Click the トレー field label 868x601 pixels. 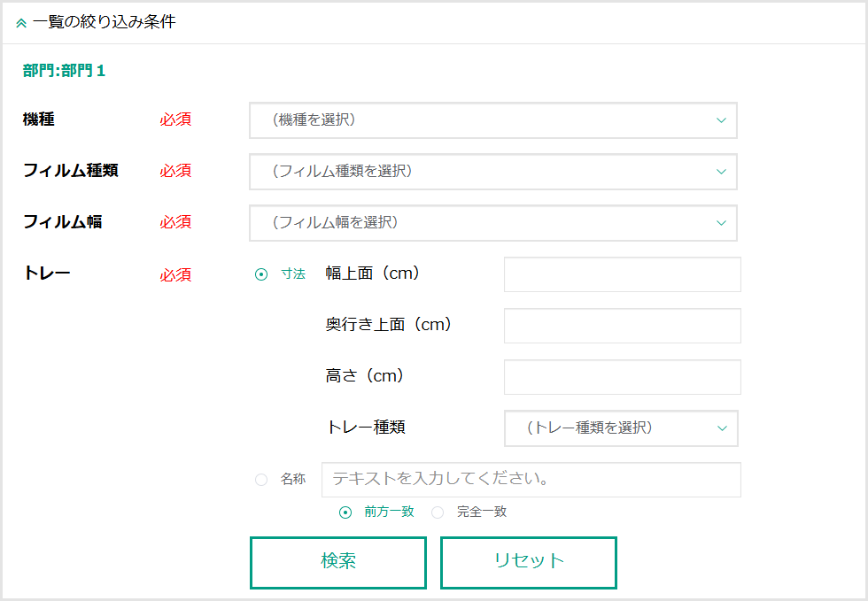tap(47, 274)
